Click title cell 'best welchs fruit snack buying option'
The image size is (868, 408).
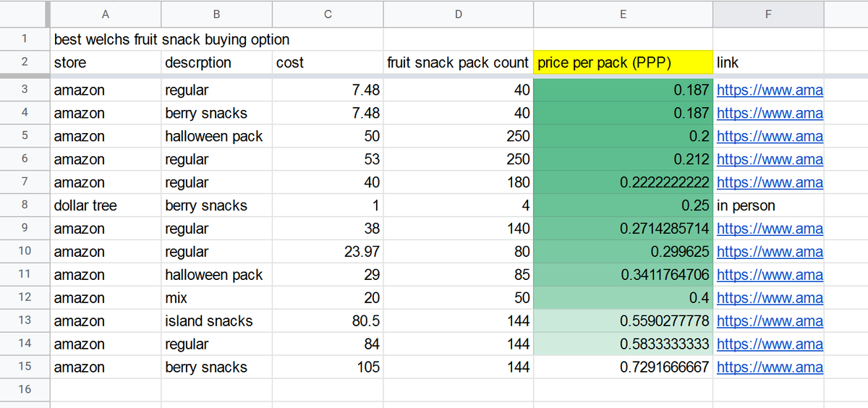pos(171,39)
